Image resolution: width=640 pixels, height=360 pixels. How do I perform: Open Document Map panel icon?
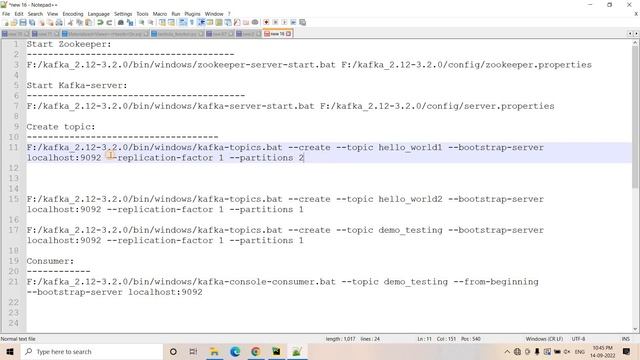pyautogui.click(x=219, y=22)
